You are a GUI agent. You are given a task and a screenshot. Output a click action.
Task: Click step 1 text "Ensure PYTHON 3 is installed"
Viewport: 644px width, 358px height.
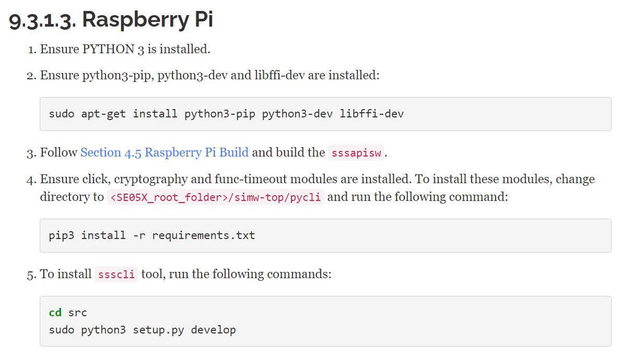tap(125, 49)
